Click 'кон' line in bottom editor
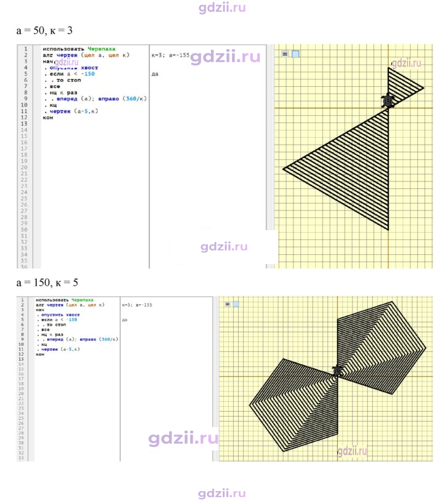Screen dimensions: 443x504 pos(40,354)
